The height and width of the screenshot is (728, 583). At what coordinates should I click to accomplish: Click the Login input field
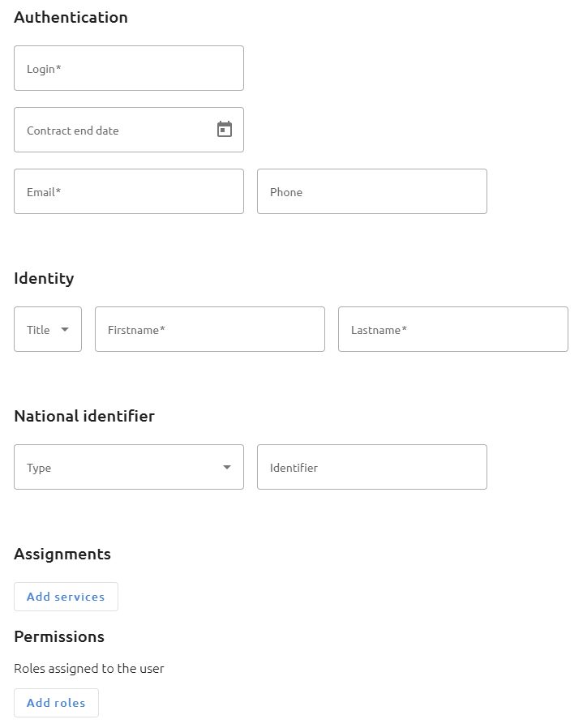129,68
